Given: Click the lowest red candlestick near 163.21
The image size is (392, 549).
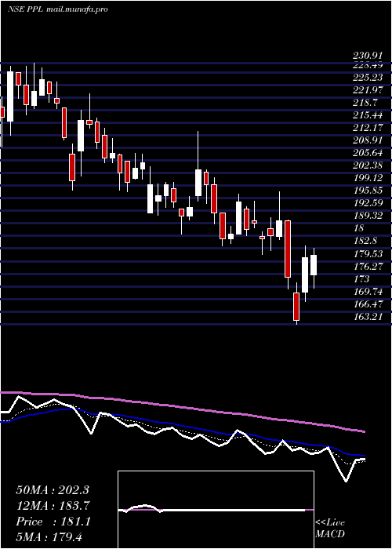Looking at the screenshot, I should [x=296, y=307].
